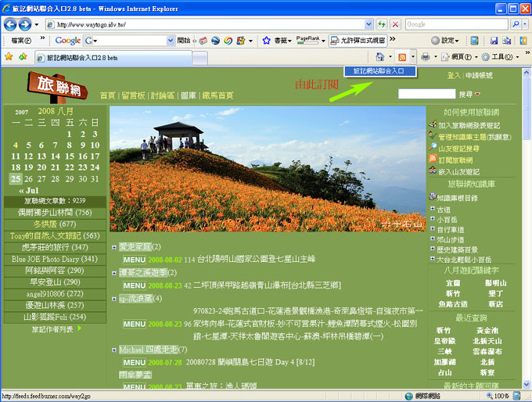Click the site search text field
This screenshot has height=402, width=532.
426,94
